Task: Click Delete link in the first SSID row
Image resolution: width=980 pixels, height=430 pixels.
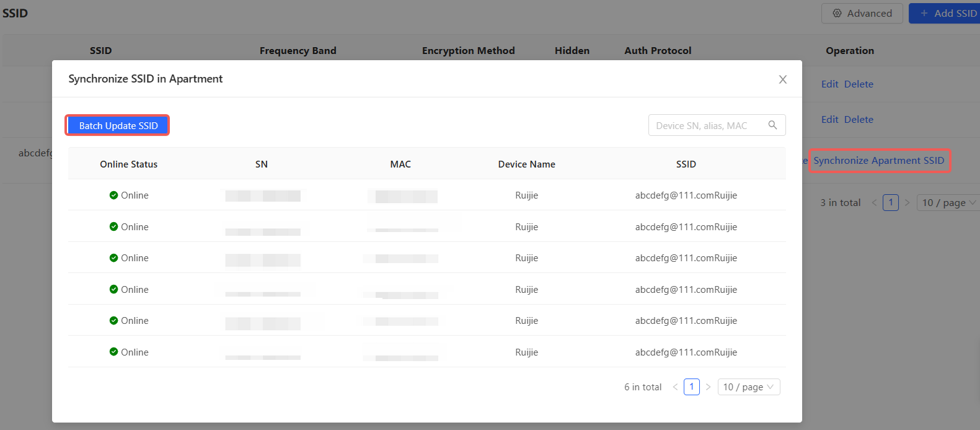Action: pyautogui.click(x=859, y=84)
